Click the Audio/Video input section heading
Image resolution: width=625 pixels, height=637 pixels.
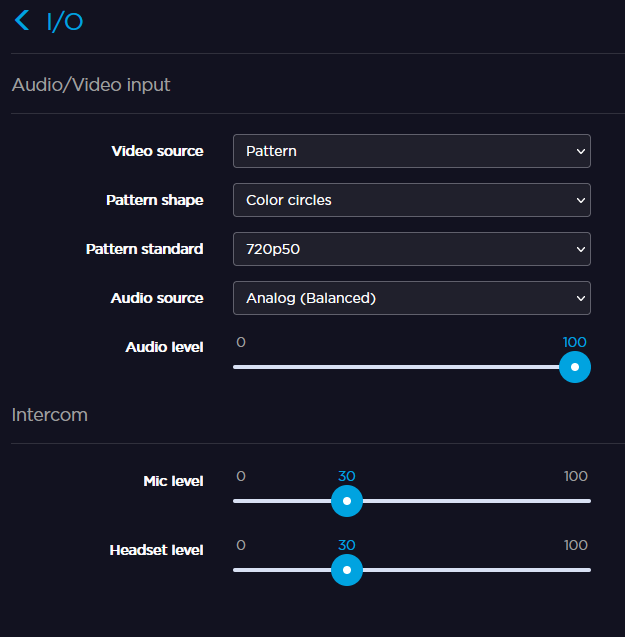(x=91, y=85)
